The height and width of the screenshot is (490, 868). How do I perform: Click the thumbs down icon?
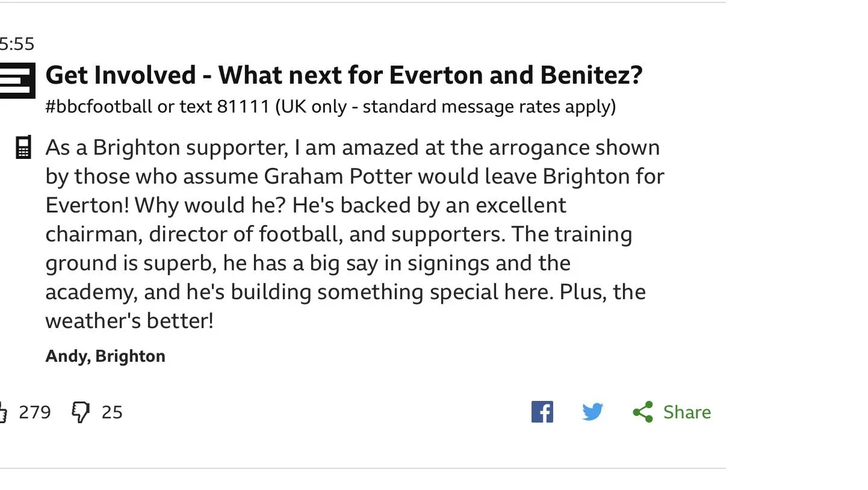pyautogui.click(x=81, y=413)
